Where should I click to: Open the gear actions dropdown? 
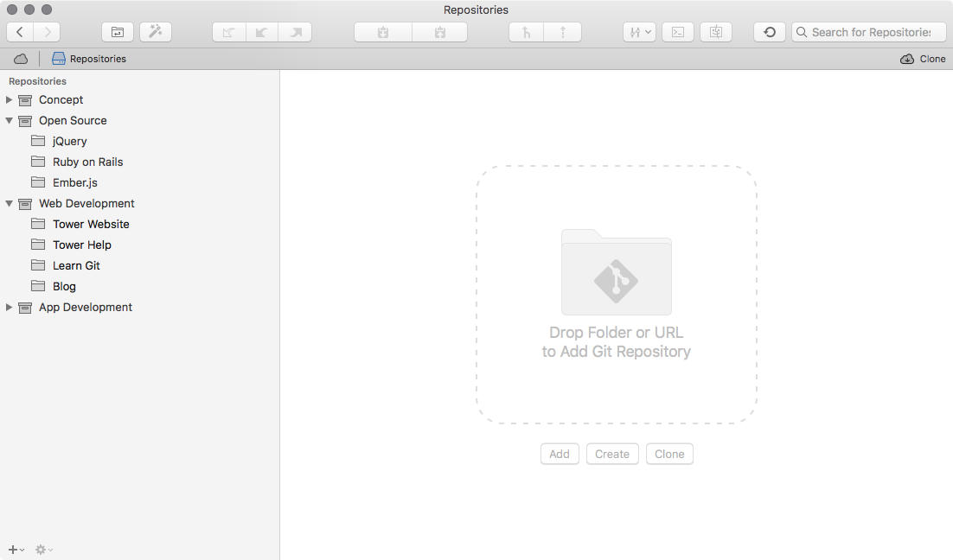pyautogui.click(x=41, y=549)
